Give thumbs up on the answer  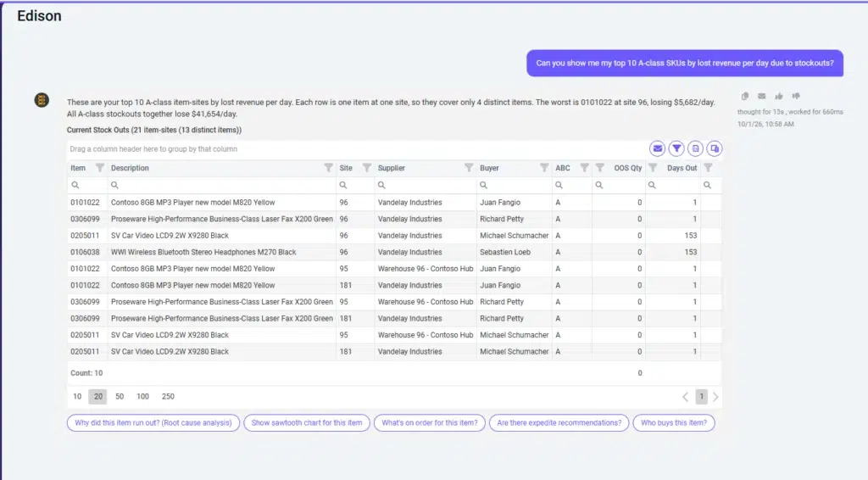[779, 97]
